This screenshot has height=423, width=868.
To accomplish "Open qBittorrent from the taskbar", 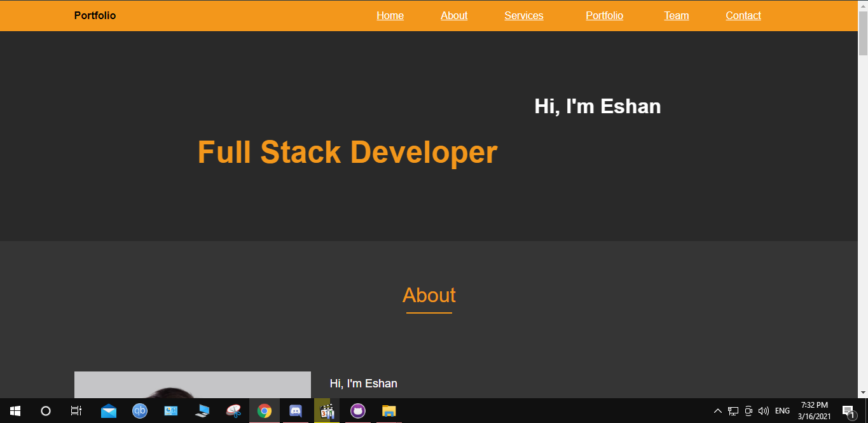I will point(139,411).
